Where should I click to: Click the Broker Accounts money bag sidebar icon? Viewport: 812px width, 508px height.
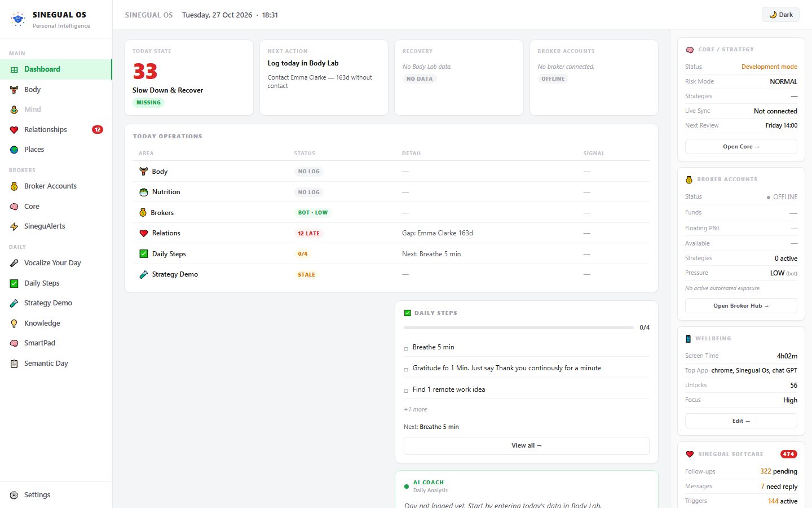click(14, 186)
